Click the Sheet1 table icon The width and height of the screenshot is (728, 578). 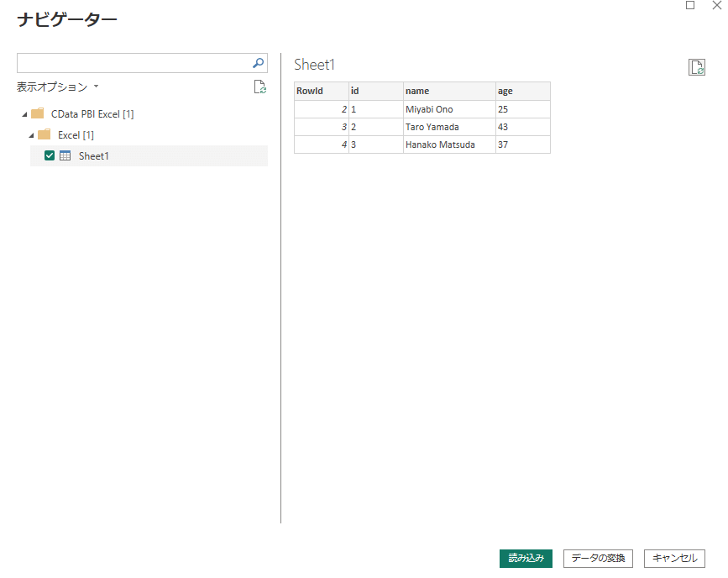65,155
